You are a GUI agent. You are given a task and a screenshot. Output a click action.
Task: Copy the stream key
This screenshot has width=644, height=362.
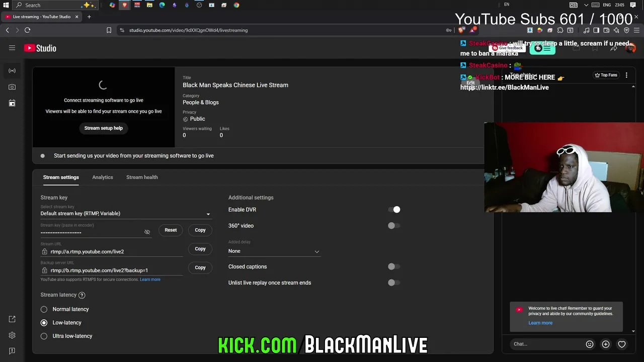[x=200, y=230]
